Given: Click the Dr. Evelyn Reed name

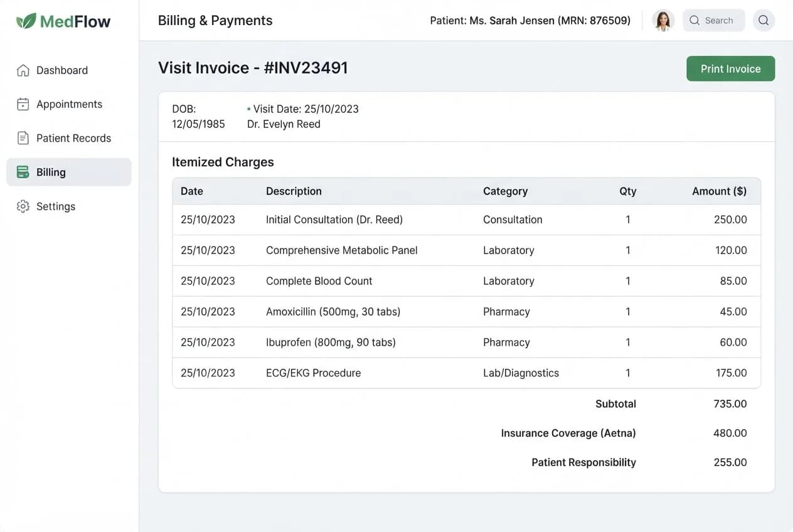Looking at the screenshot, I should click(x=284, y=124).
